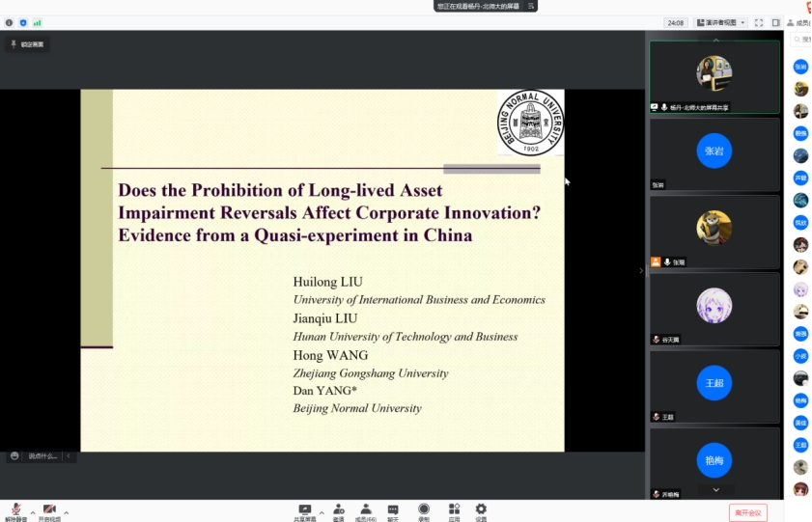The height and width of the screenshot is (522, 812).
Task: Start recording with the Record icon
Action: click(424, 510)
